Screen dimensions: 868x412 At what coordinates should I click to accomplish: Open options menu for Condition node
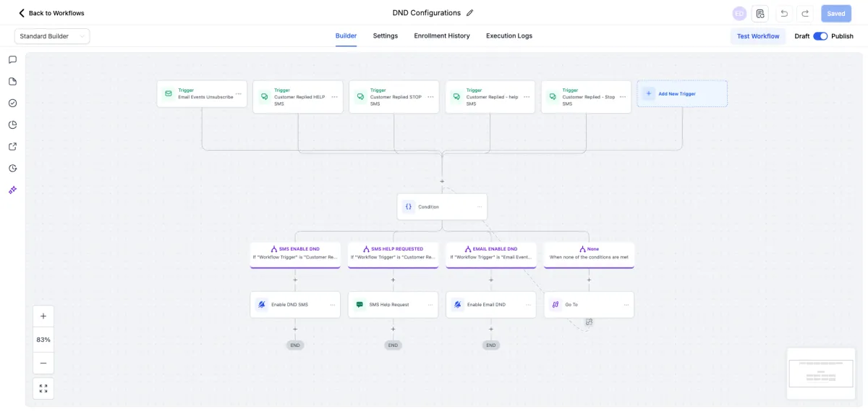[479, 207]
